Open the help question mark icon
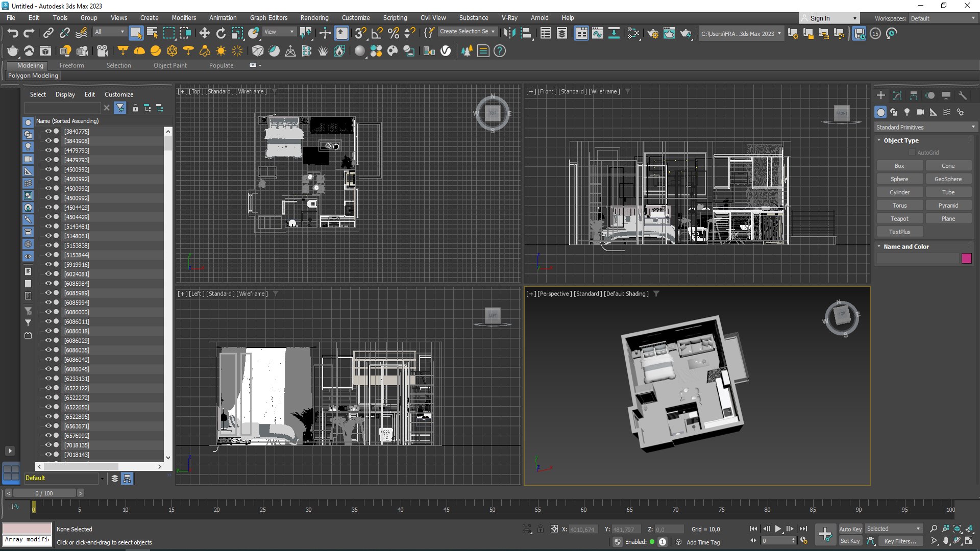The image size is (980, 551). click(500, 51)
